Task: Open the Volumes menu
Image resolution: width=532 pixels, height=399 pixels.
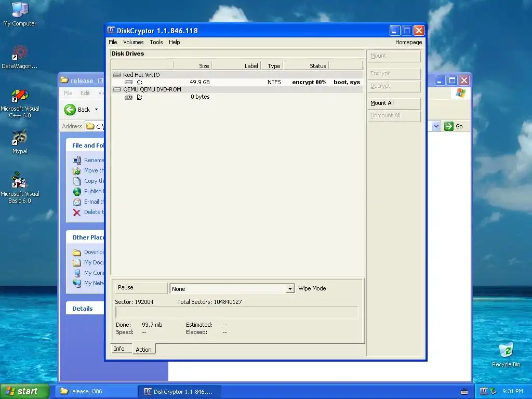Action: click(x=133, y=42)
